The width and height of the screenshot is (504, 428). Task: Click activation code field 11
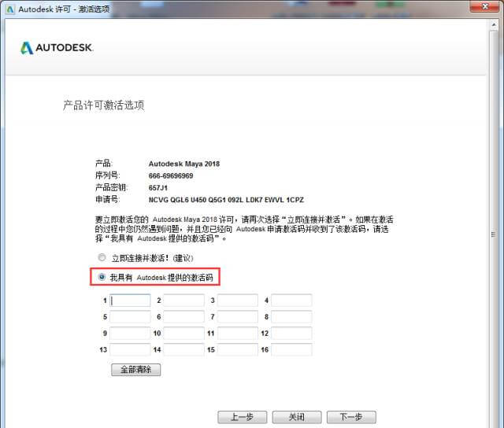pos(238,333)
